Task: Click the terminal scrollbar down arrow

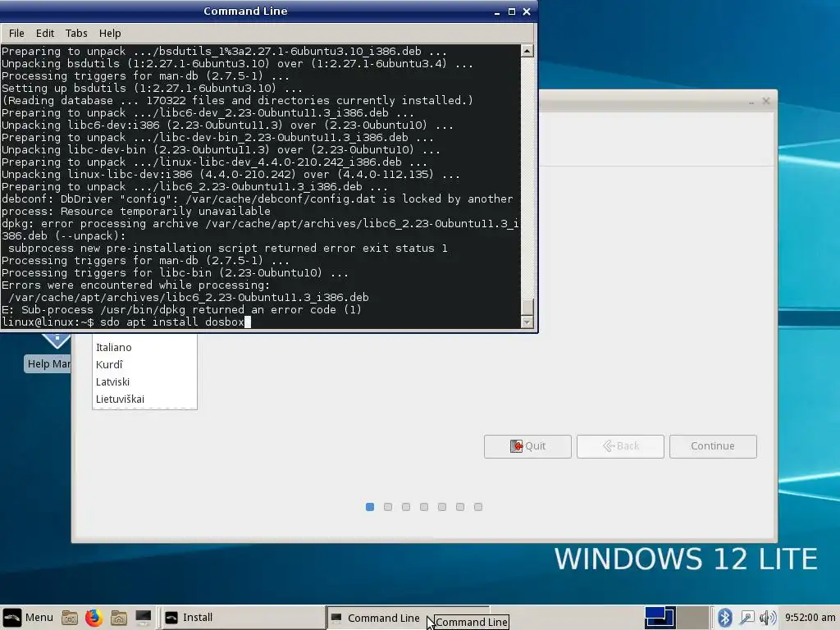Action: coord(527,322)
